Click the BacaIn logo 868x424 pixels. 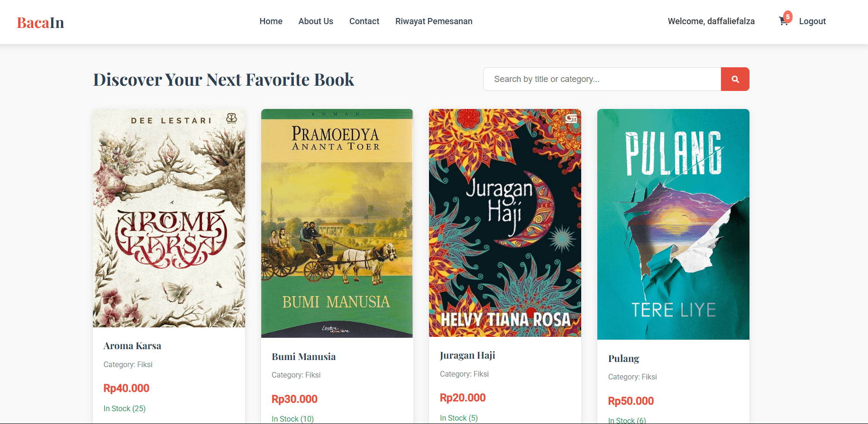40,23
